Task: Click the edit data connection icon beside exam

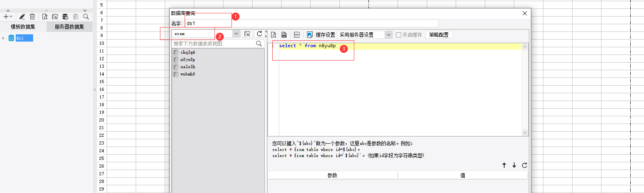Action: (247, 34)
